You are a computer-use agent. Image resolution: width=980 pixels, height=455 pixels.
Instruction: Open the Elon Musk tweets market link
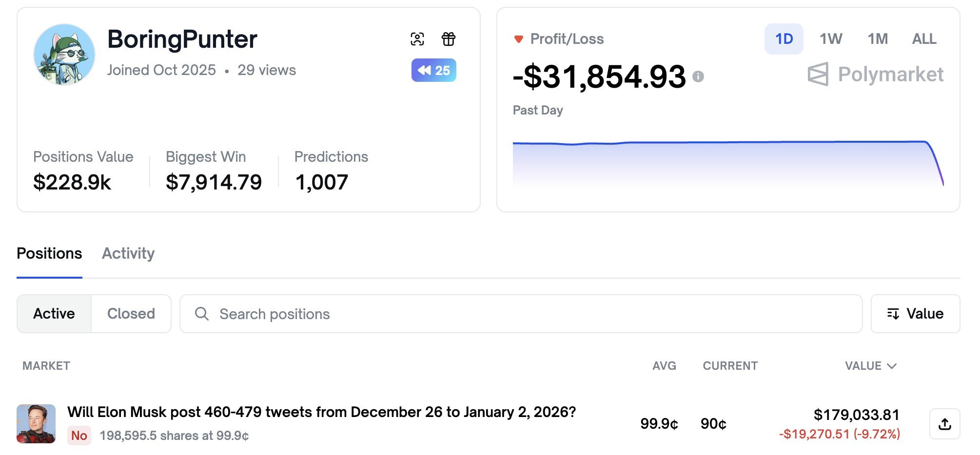point(321,412)
